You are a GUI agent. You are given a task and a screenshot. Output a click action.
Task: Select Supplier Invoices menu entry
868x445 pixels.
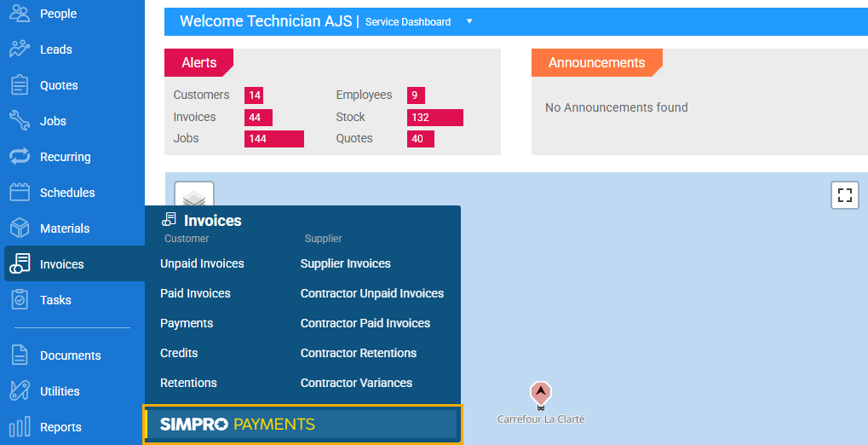coord(345,263)
